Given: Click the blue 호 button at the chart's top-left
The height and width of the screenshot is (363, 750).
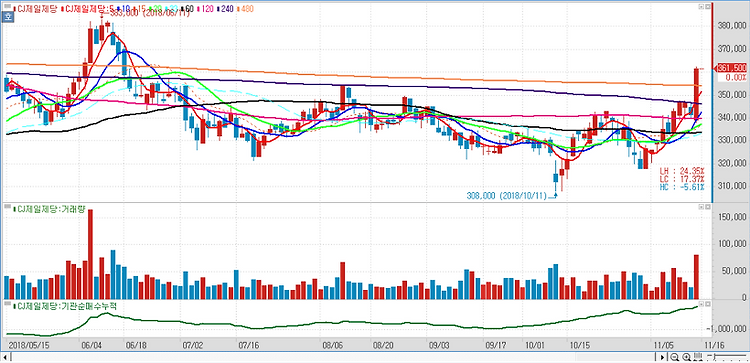Looking at the screenshot, I should point(7,17).
